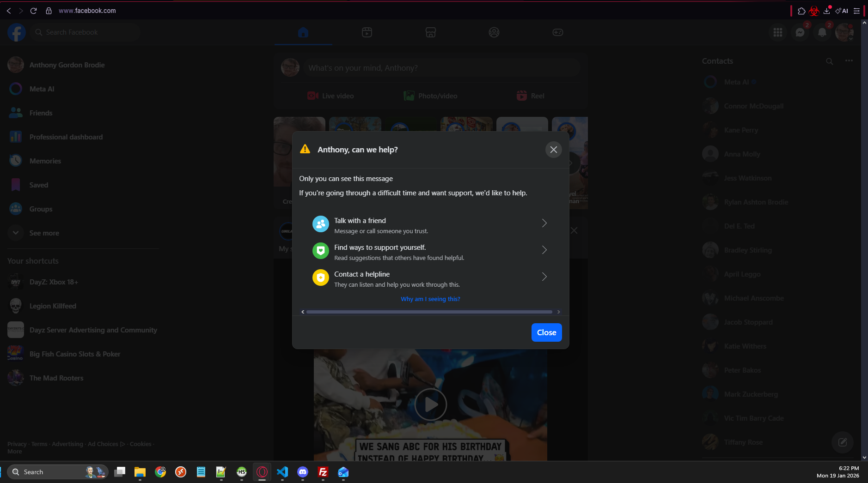This screenshot has width=868, height=483.
Task: Open the Friends/Groups circle tab in top navigation
Action: (494, 32)
